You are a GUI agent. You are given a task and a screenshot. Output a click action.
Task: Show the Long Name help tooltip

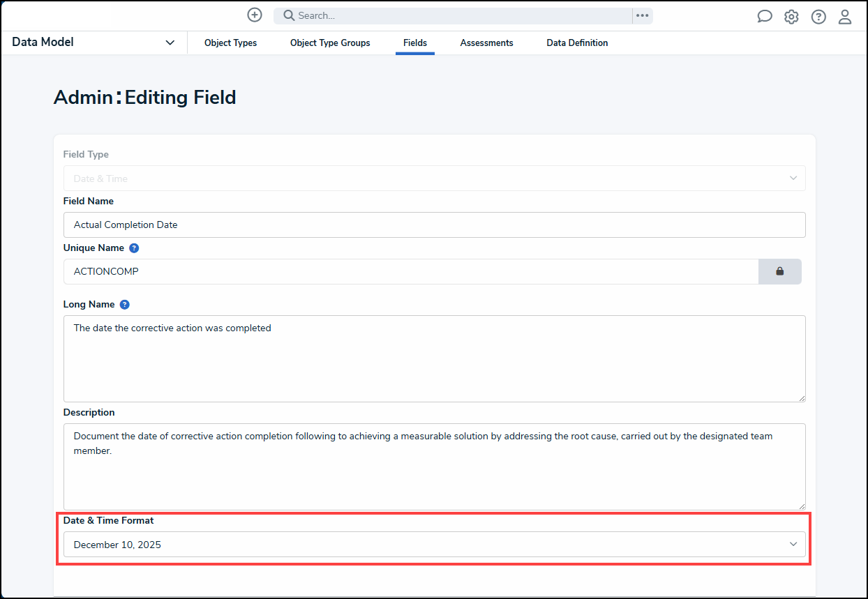pyautogui.click(x=124, y=304)
